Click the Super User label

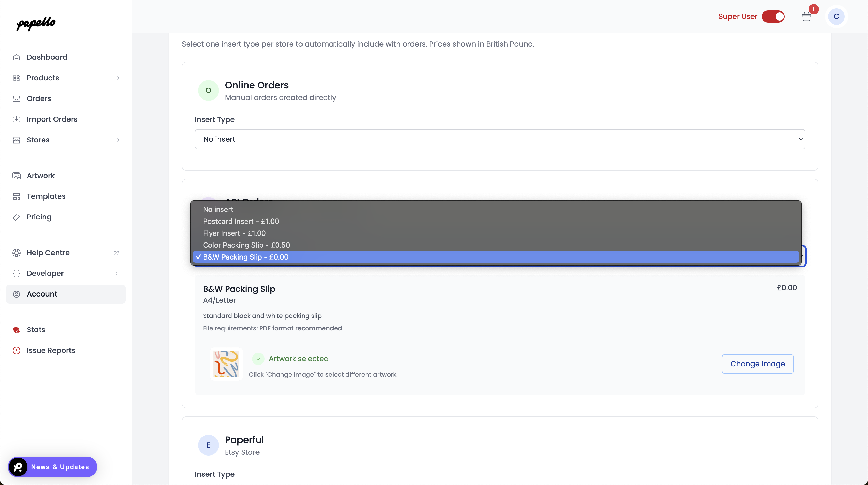738,17
